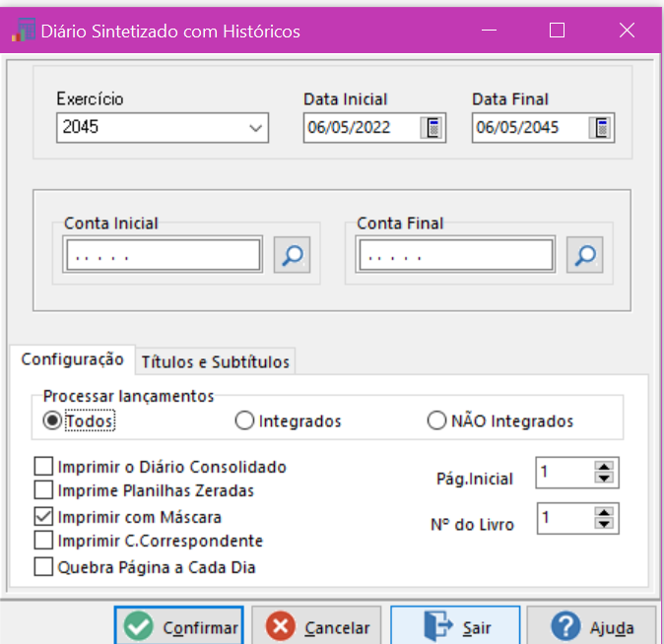The height and width of the screenshot is (644, 664).
Task: Switch to the Títulos e Subtítulos tab
Action: tap(215, 362)
